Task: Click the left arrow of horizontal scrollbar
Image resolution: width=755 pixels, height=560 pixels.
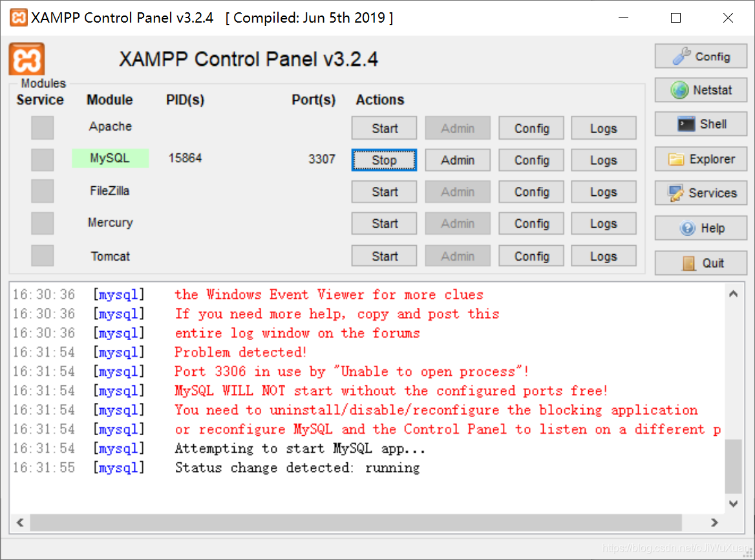Action: click(x=20, y=522)
